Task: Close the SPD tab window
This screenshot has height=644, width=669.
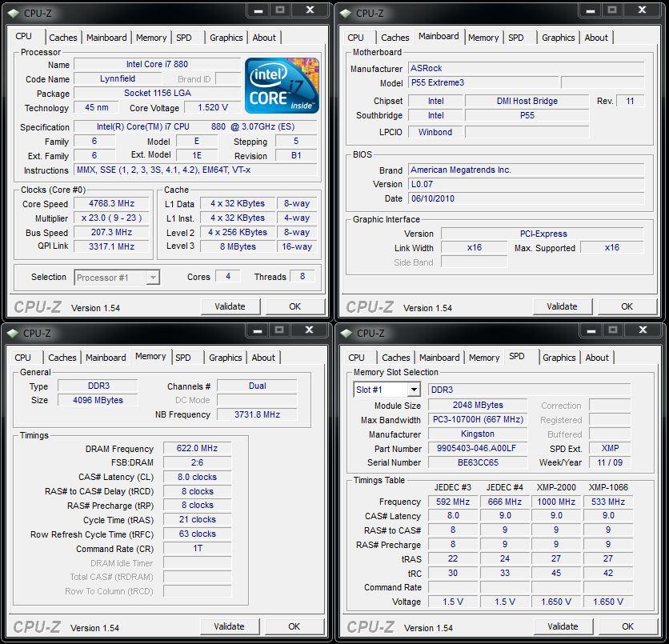Action: coord(643,330)
